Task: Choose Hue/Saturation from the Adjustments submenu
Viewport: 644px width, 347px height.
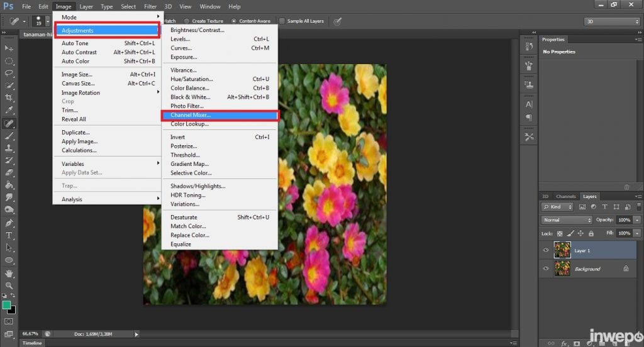Action: click(x=192, y=79)
